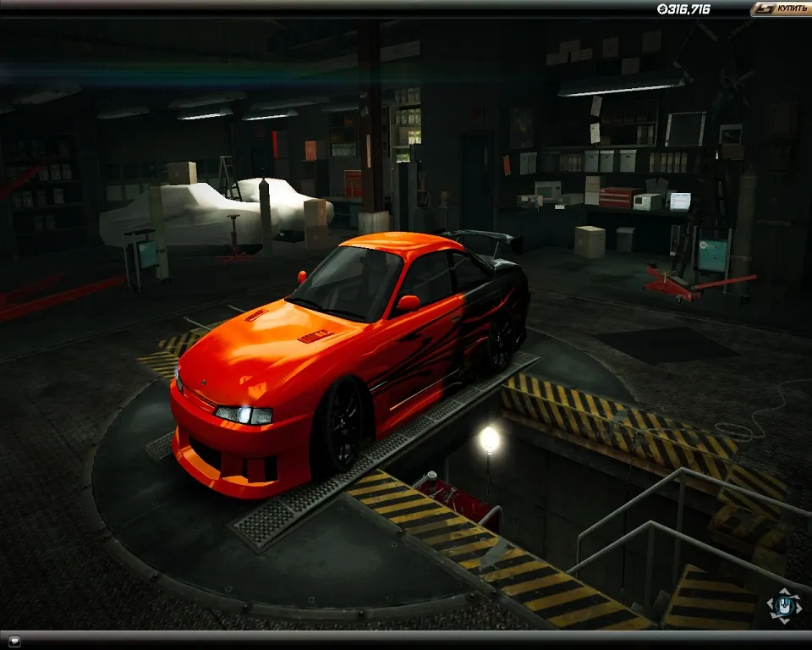Click the dollar coin icon beside balance
The width and height of the screenshot is (812, 650).
click(662, 8)
